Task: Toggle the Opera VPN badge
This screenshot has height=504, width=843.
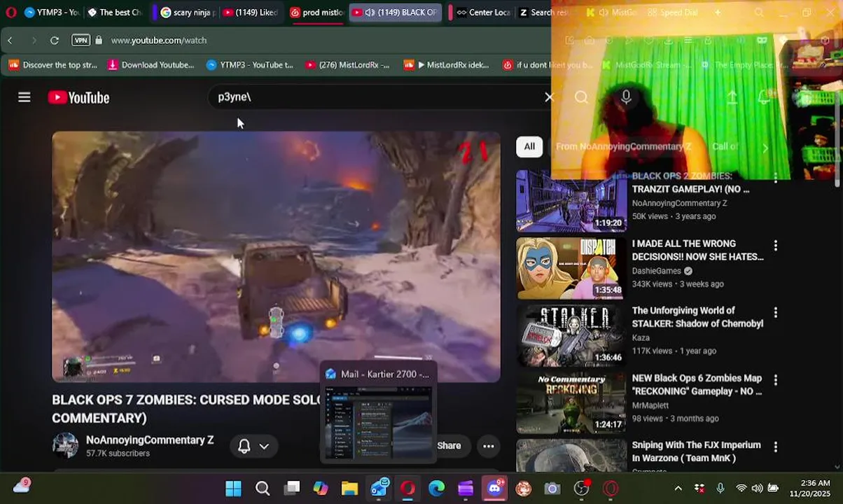Action: [x=81, y=41]
